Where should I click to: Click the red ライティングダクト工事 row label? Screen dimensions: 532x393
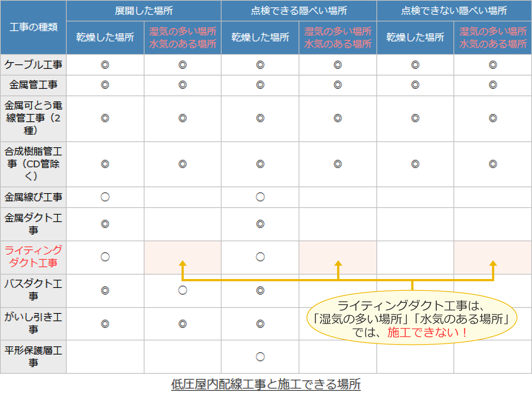tap(33, 256)
